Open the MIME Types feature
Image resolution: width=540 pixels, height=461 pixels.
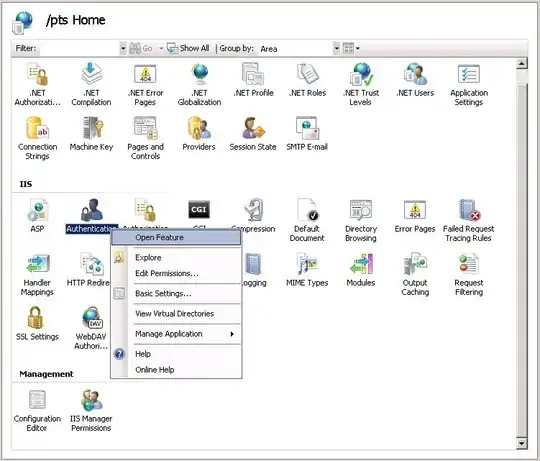pos(307,270)
